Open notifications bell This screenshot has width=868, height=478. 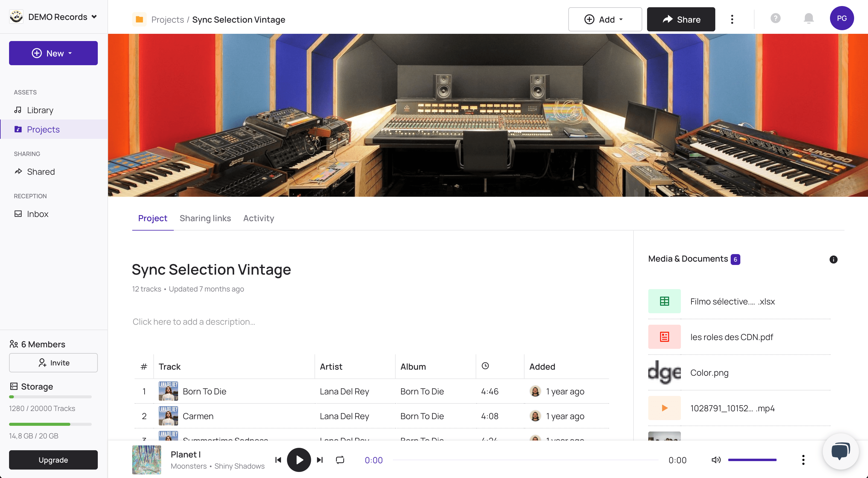pyautogui.click(x=809, y=18)
